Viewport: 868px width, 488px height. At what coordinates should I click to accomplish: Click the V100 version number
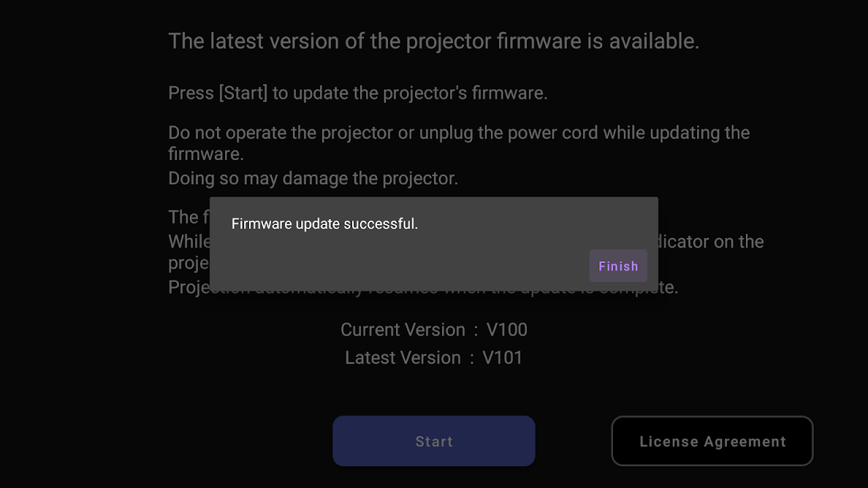(507, 330)
